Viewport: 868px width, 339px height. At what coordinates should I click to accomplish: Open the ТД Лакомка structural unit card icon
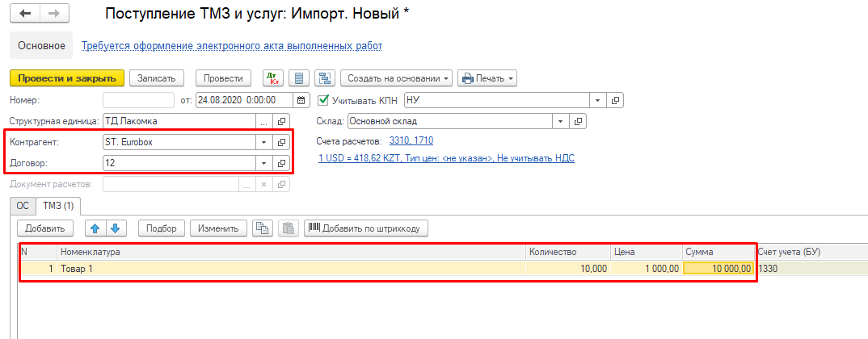[281, 121]
